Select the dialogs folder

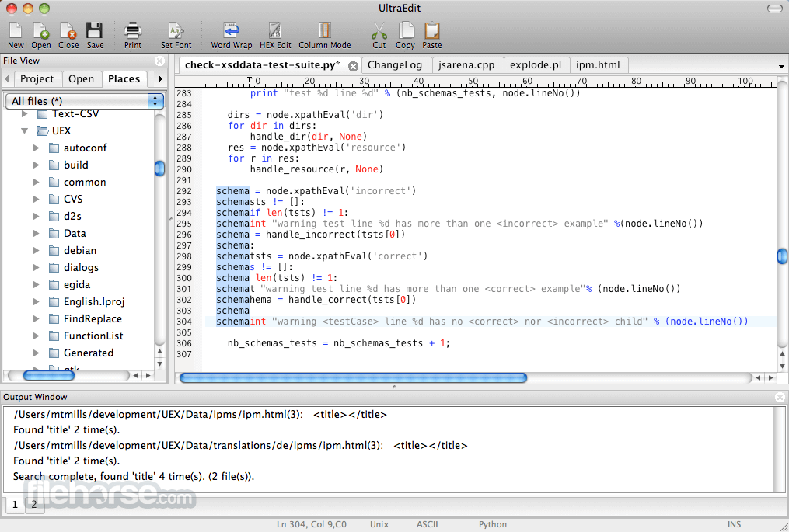click(x=81, y=267)
